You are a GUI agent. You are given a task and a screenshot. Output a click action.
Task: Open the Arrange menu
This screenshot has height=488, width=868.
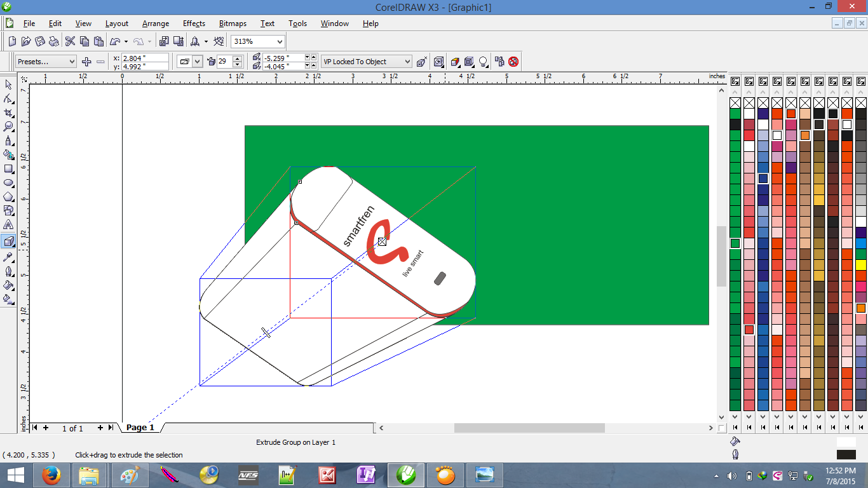tap(156, 24)
